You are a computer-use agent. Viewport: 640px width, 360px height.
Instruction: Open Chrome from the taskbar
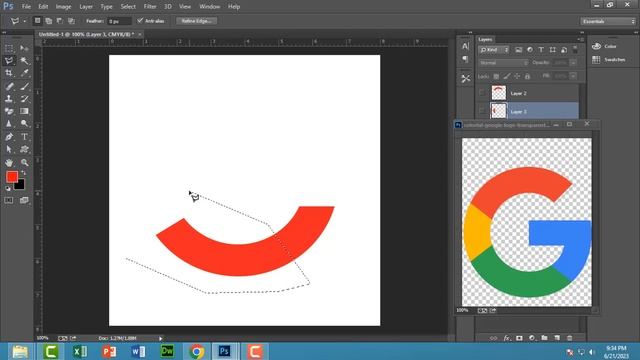[196, 351]
